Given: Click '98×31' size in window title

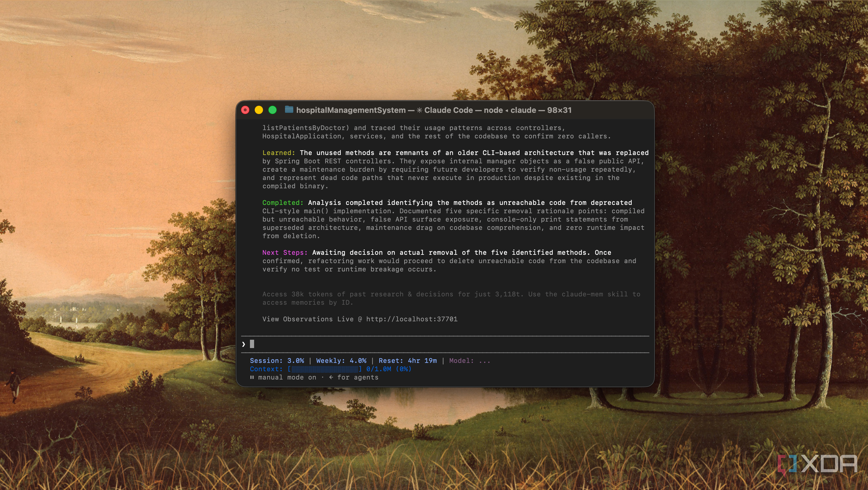Looking at the screenshot, I should (x=559, y=110).
